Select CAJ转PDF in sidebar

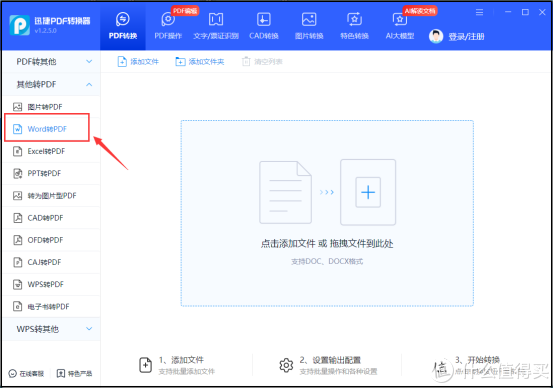click(x=52, y=262)
